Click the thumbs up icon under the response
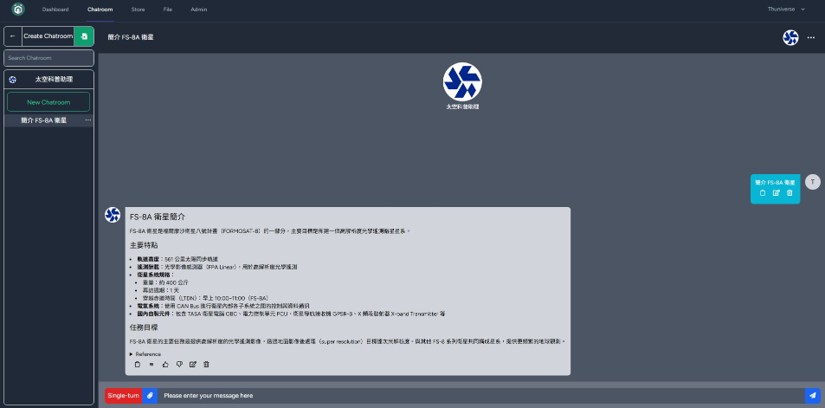This screenshot has height=408, width=825. (165, 364)
